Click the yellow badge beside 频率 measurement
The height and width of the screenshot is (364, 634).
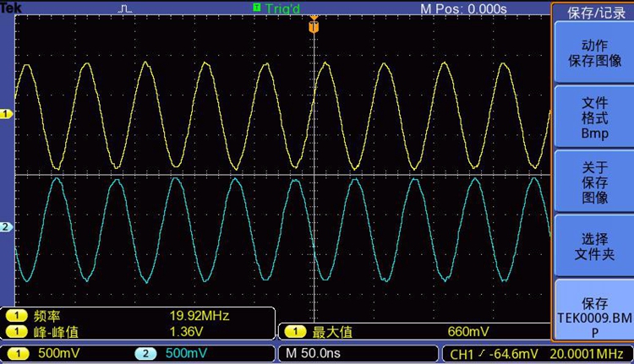(x=16, y=316)
